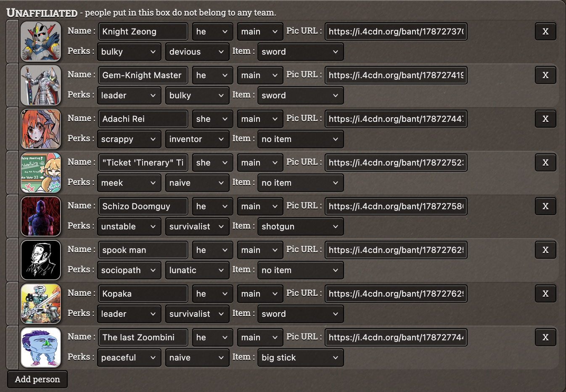
Task: Open The last Zoombini's big stick item dropdown
Action: [301, 358]
